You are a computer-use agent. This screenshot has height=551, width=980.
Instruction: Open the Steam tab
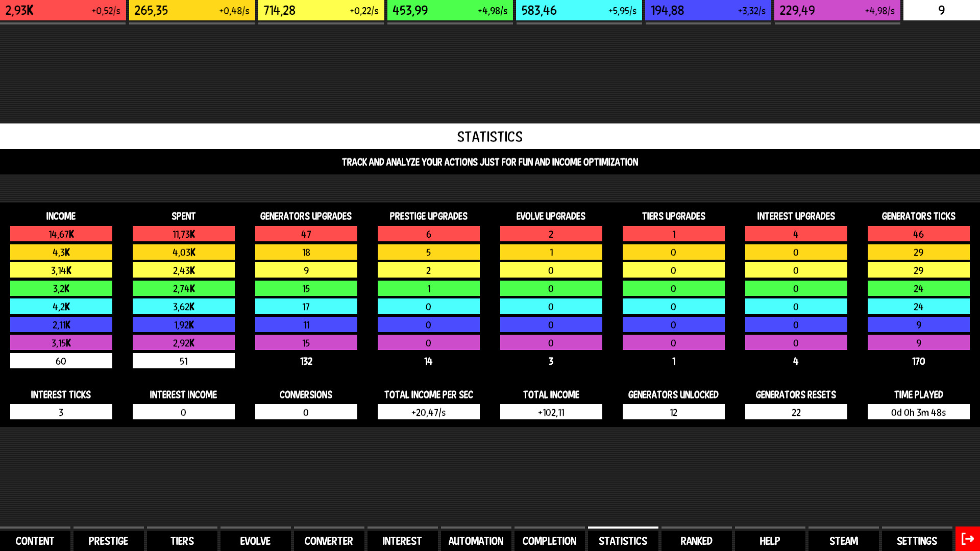[843, 541]
